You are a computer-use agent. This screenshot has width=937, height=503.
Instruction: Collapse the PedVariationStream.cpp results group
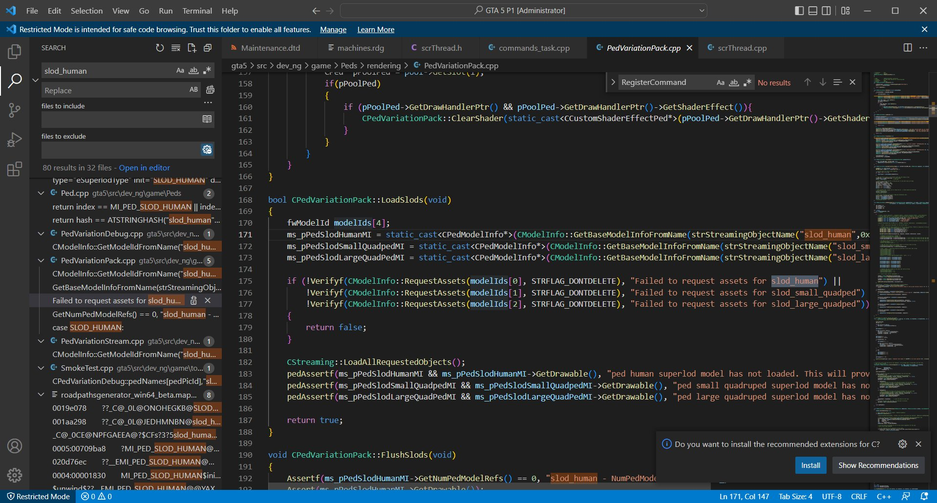coord(41,341)
